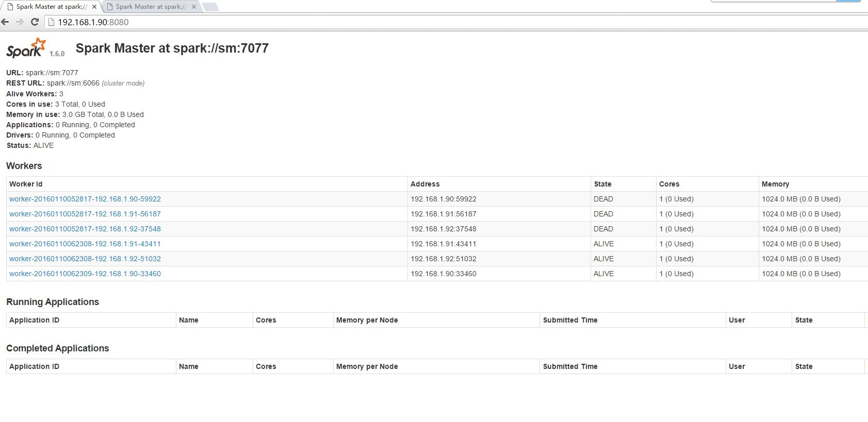Open worker-20160110052817-192.168.1.92-37548 link
The width and height of the screenshot is (868, 422).
(85, 229)
